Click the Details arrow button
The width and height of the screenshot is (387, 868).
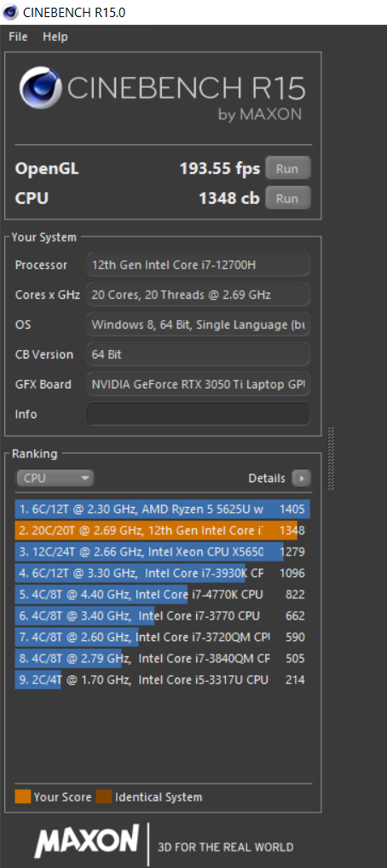[x=301, y=478]
